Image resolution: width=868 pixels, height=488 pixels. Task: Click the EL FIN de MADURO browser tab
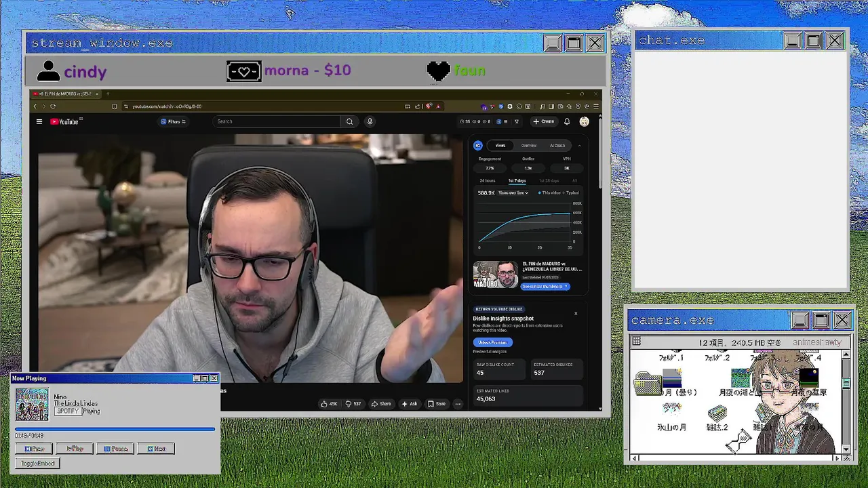coord(65,94)
